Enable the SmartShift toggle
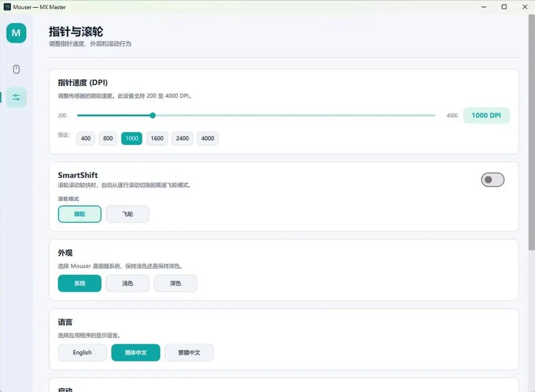The height and width of the screenshot is (392, 535). (x=492, y=179)
